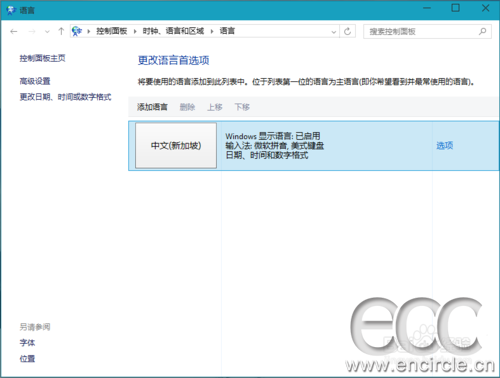Open 位置 link under 另请参阅
The height and width of the screenshot is (378, 500).
[27, 359]
